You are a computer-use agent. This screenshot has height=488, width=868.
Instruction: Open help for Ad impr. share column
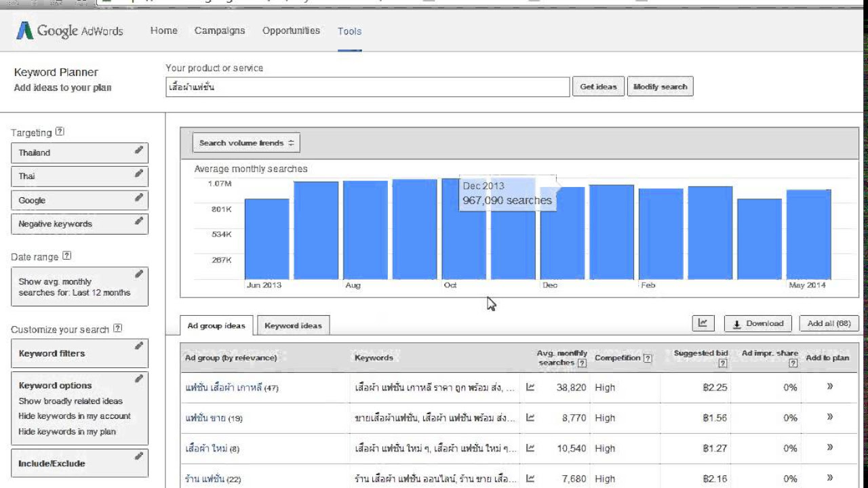(x=793, y=363)
